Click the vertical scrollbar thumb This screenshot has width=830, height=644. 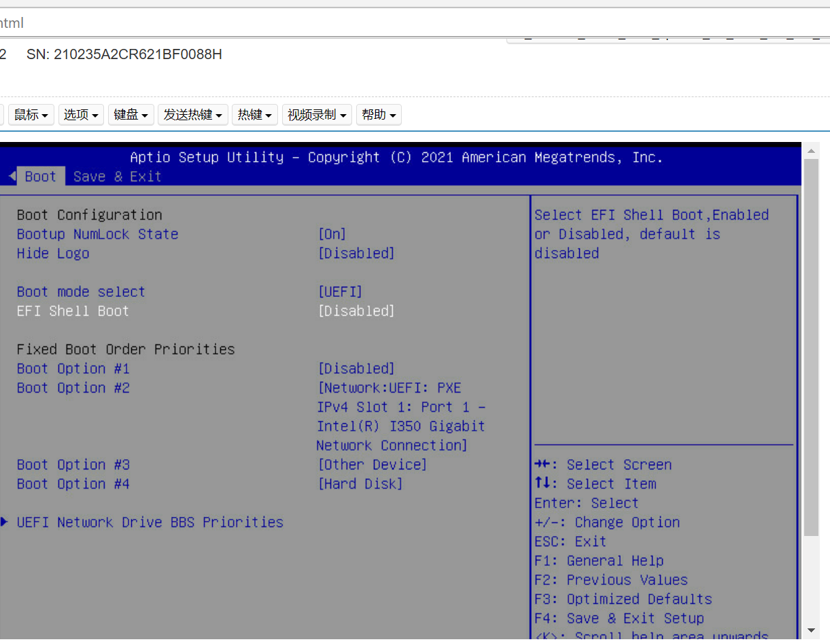pyautogui.click(x=811, y=348)
